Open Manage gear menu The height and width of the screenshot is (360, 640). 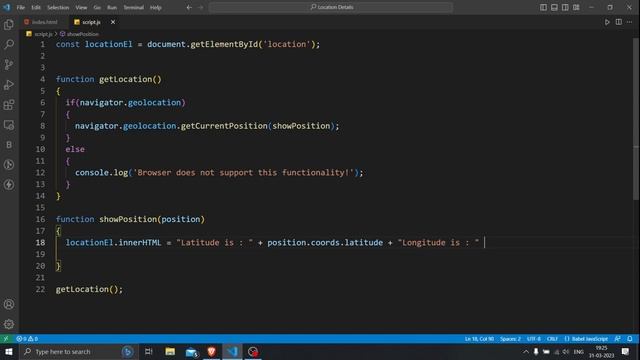point(9,324)
